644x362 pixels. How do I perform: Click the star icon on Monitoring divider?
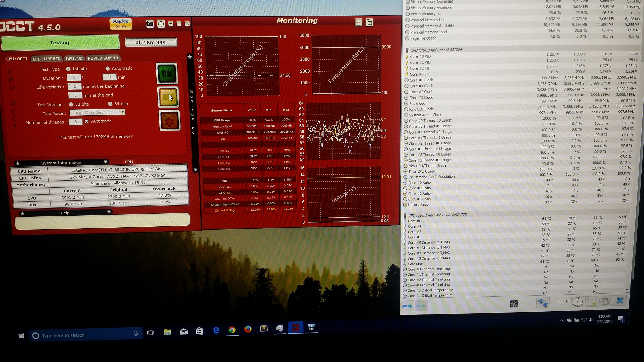tap(190, 57)
